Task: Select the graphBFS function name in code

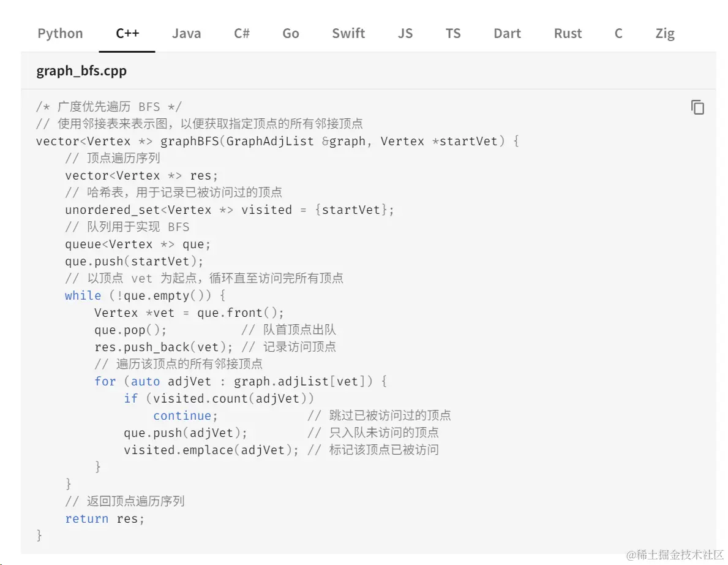Action: (x=184, y=141)
